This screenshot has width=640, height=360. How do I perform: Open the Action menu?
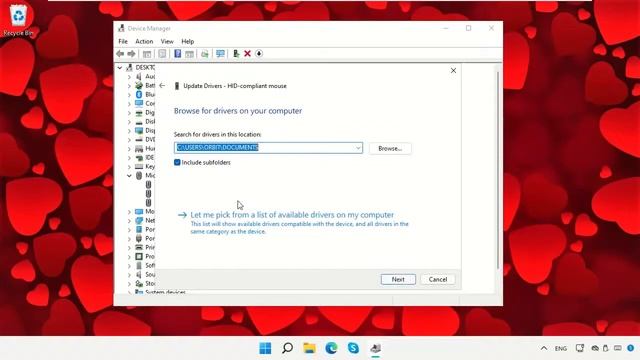144,41
